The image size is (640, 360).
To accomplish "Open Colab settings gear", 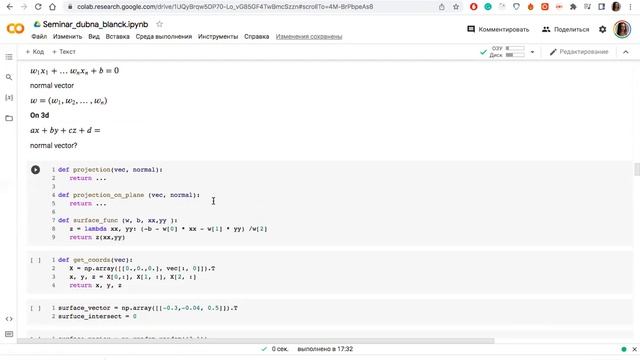I will click(x=602, y=29).
